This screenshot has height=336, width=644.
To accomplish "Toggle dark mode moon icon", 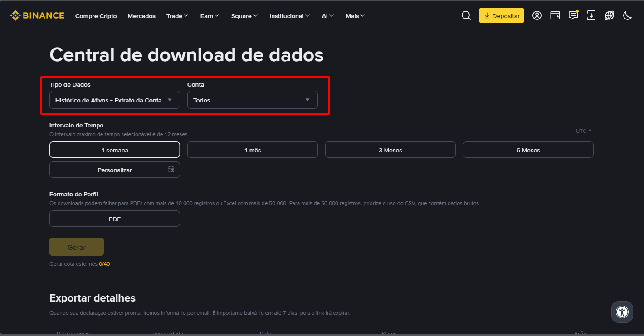I will pyautogui.click(x=628, y=15).
